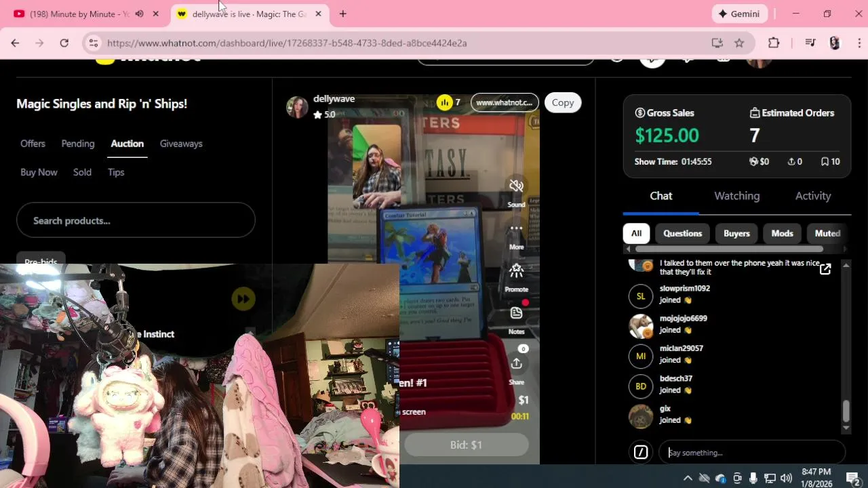
Task: Click the browser Back arrow
Action: tap(15, 43)
